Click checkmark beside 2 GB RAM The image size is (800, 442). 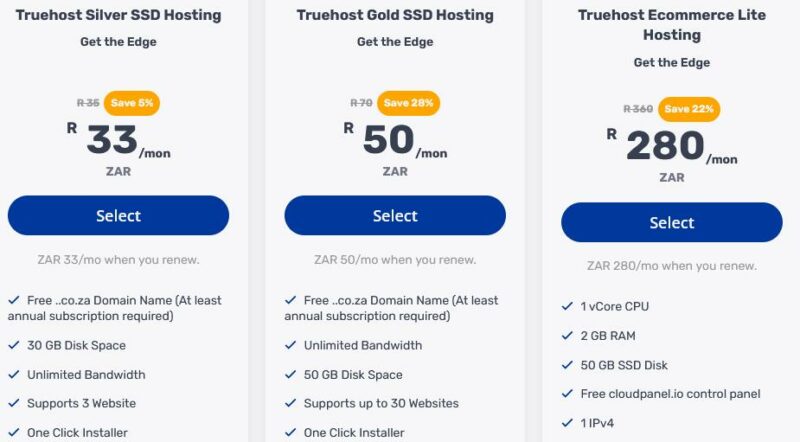[567, 335]
